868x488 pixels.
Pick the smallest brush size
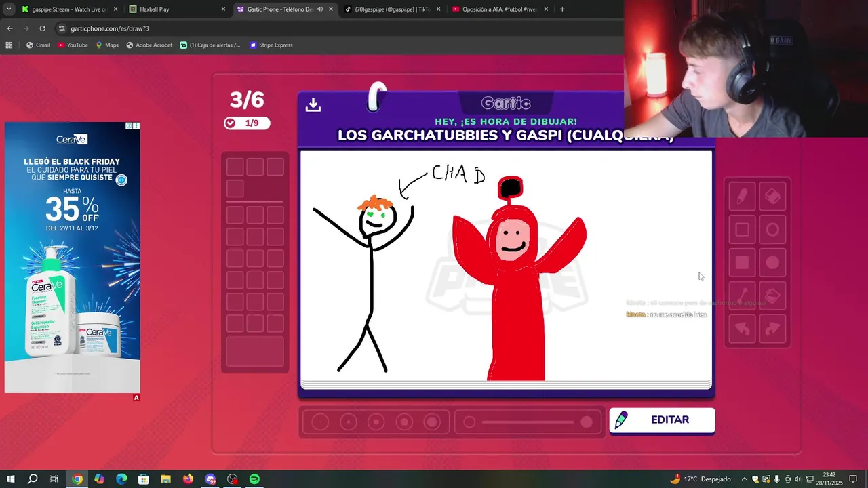point(320,422)
